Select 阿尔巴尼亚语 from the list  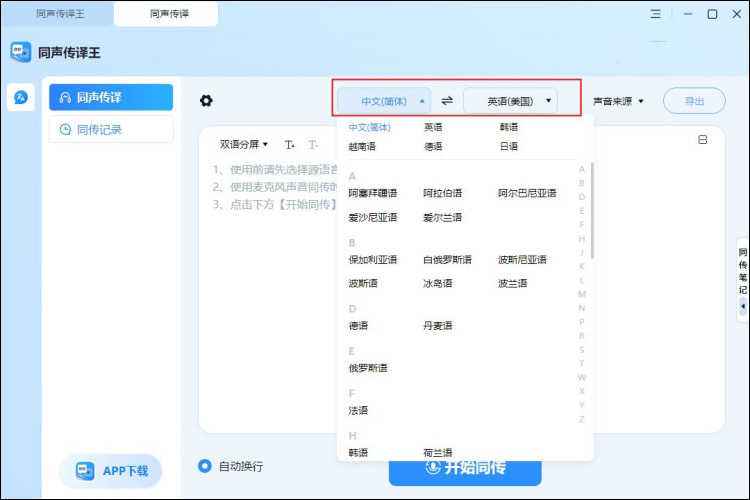point(527,193)
